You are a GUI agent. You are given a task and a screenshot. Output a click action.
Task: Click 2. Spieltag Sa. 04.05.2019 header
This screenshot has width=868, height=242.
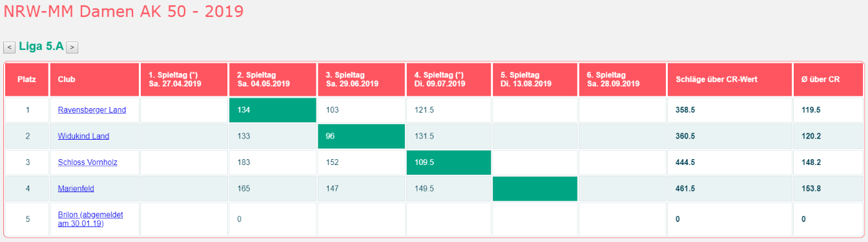(273, 80)
